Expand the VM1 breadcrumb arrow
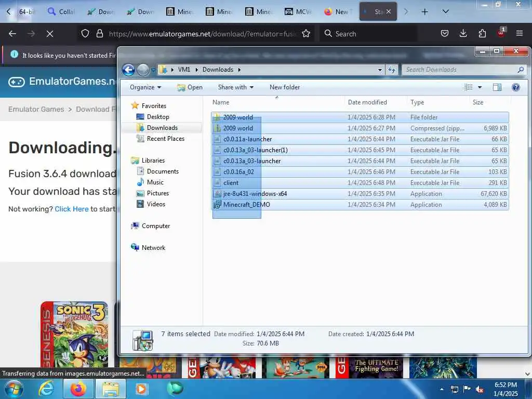The width and height of the screenshot is (532, 399). (196, 70)
